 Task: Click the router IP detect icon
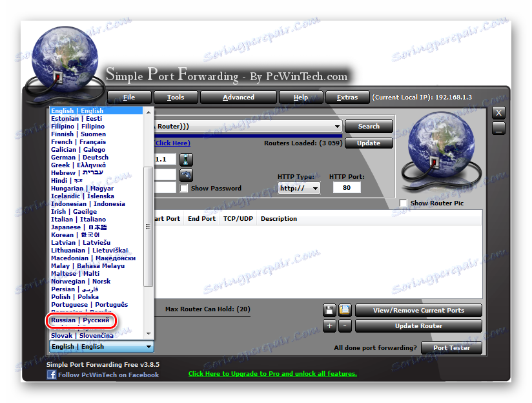186,160
